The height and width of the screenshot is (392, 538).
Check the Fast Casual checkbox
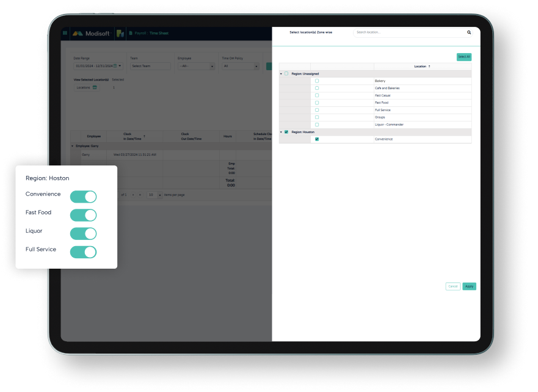pos(317,95)
